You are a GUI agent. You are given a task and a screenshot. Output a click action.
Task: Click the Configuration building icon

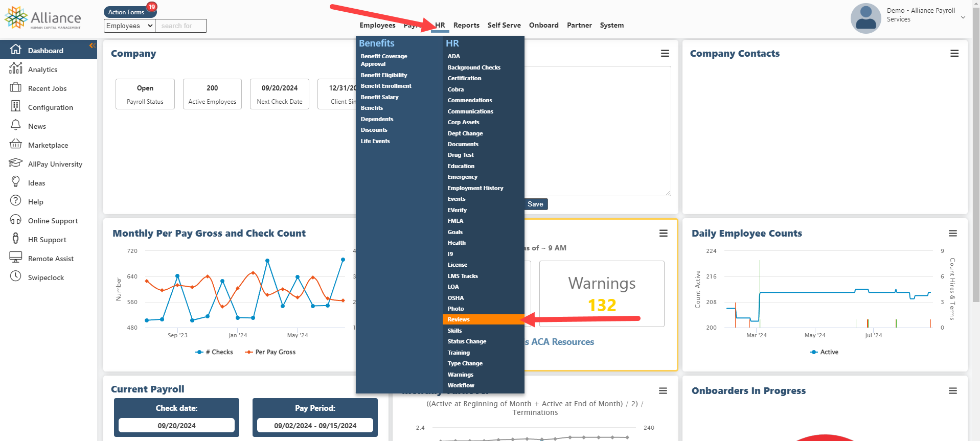coord(16,106)
